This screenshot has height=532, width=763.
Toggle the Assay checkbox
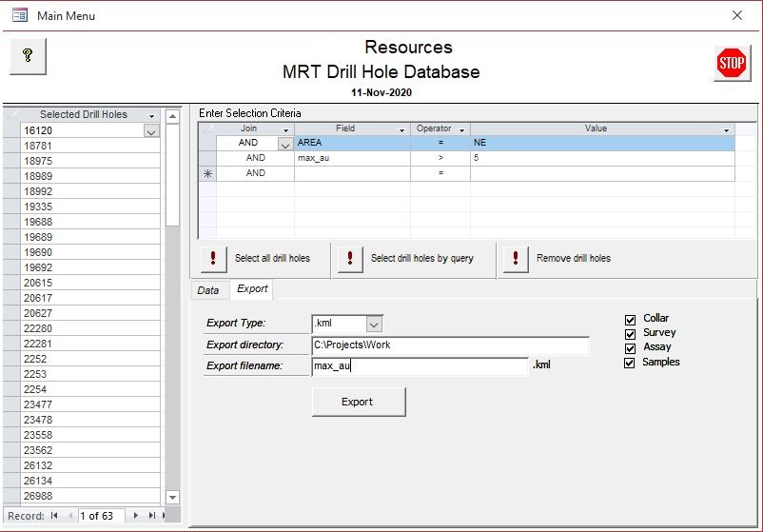click(630, 348)
